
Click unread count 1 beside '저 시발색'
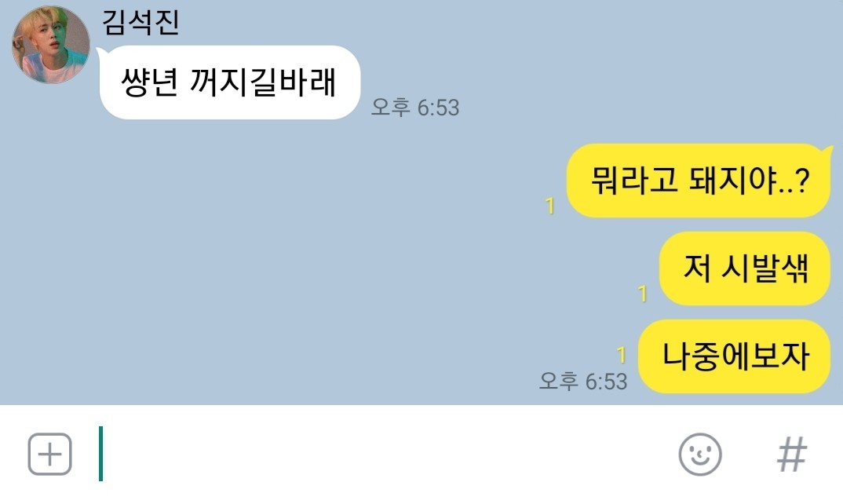[642, 294]
